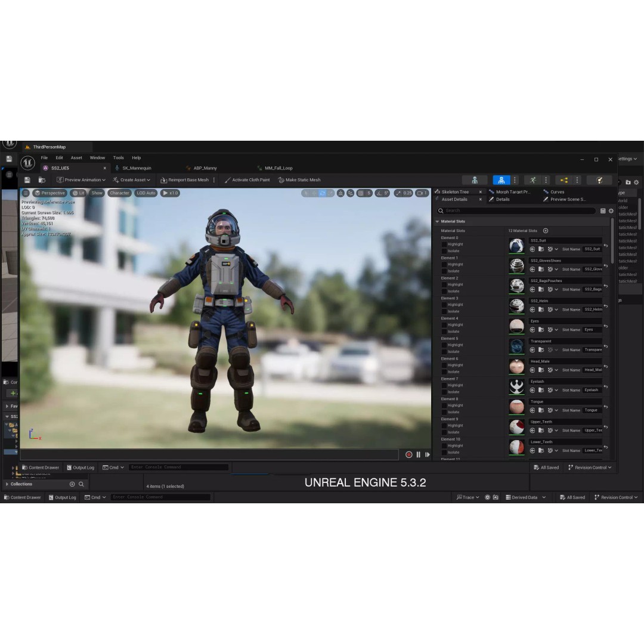Click the Save asset icon in mesh editor toolbar

pos(27,180)
